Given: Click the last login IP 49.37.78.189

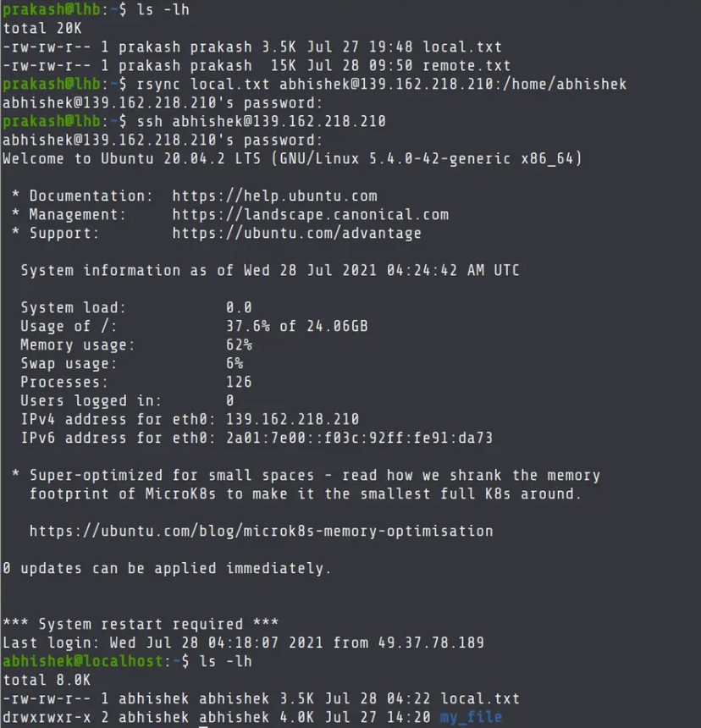Looking at the screenshot, I should pos(435,643).
